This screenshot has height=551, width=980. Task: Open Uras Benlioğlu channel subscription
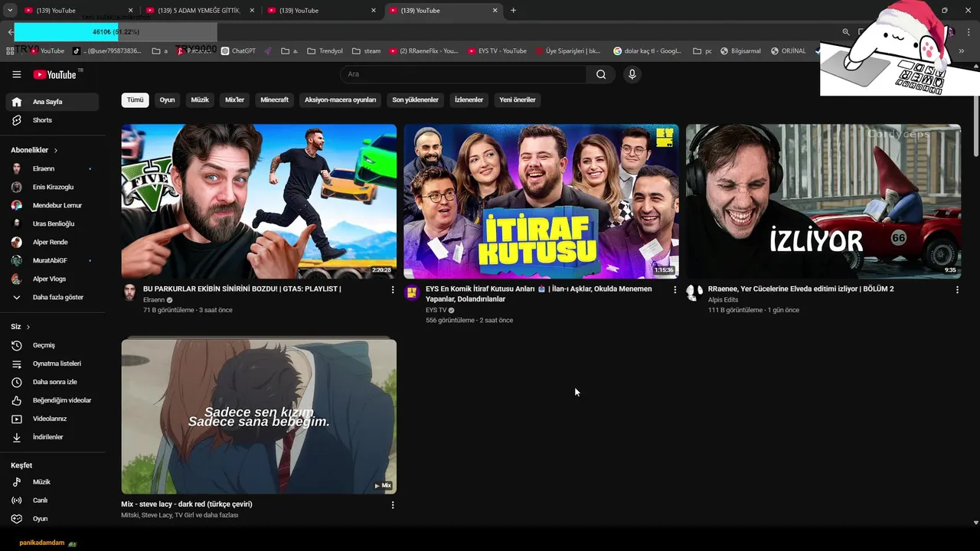click(x=52, y=223)
